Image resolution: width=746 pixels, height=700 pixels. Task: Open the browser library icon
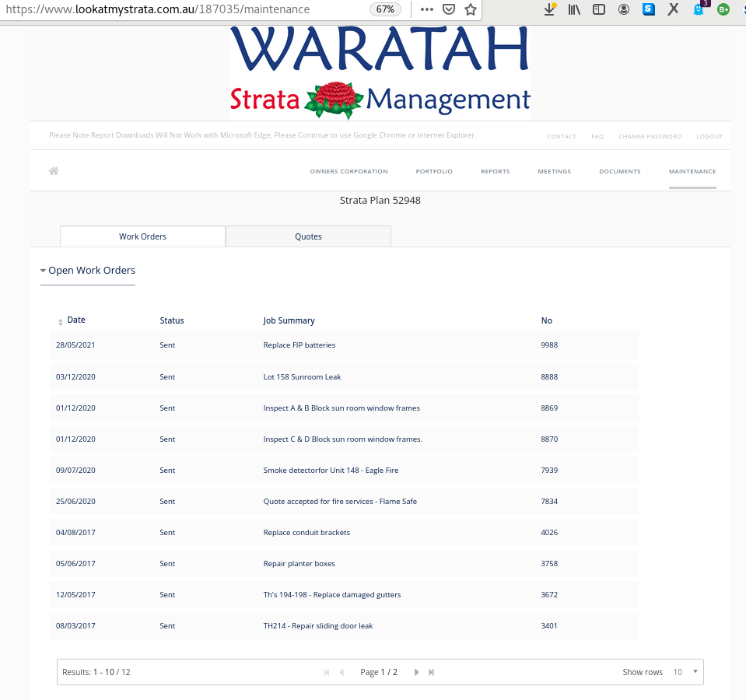point(574,9)
